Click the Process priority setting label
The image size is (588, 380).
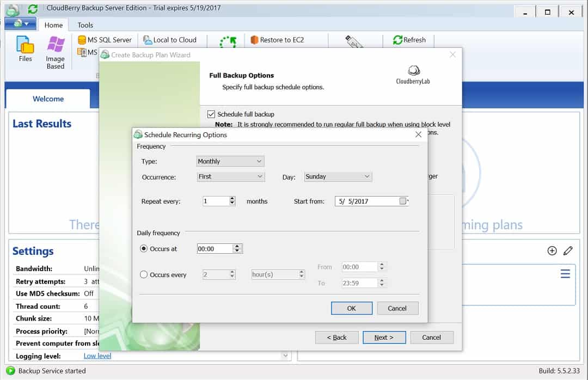click(41, 331)
